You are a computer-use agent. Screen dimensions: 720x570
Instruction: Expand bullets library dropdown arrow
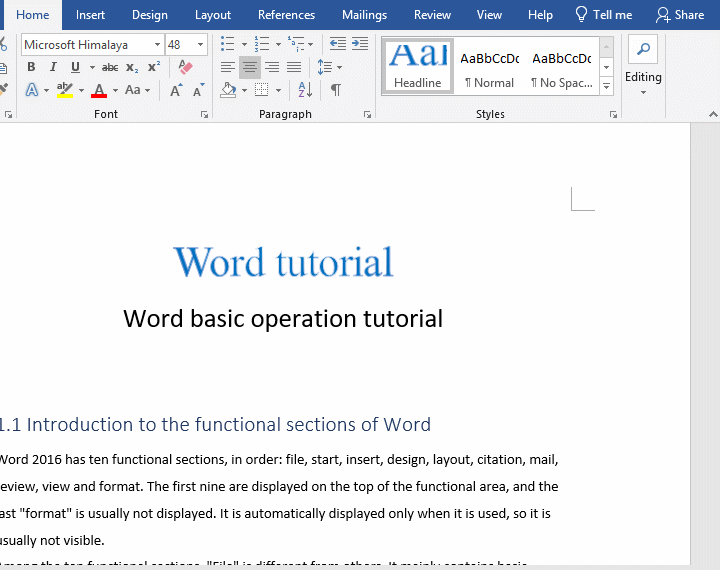coord(244,45)
